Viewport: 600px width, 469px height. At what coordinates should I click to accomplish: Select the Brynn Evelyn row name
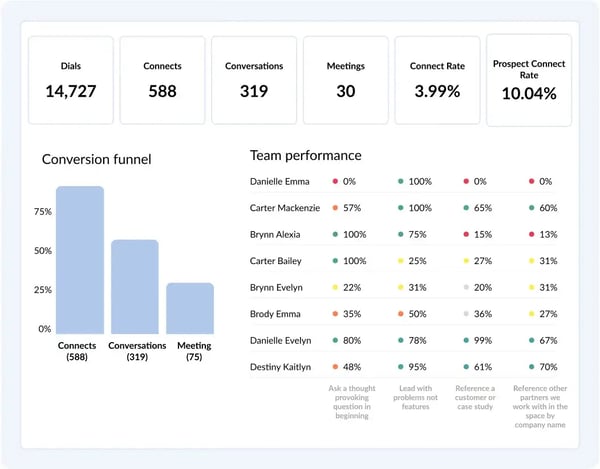[x=276, y=287]
